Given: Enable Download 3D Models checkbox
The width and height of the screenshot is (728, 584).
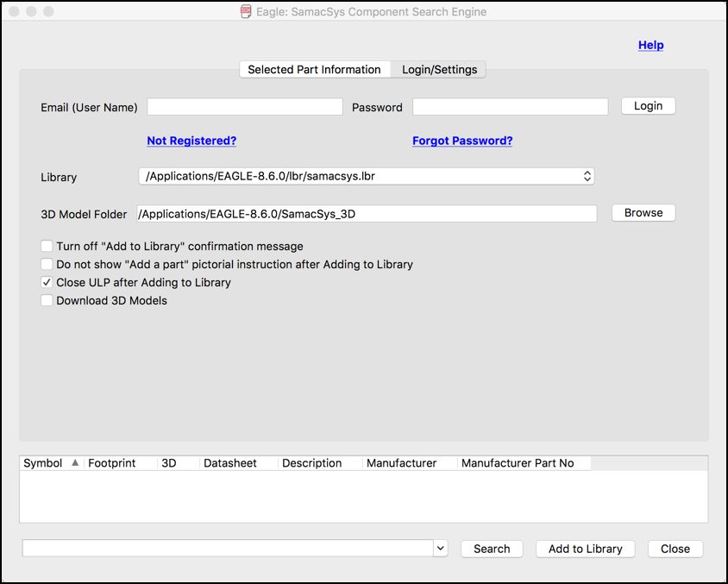Looking at the screenshot, I should [47, 300].
